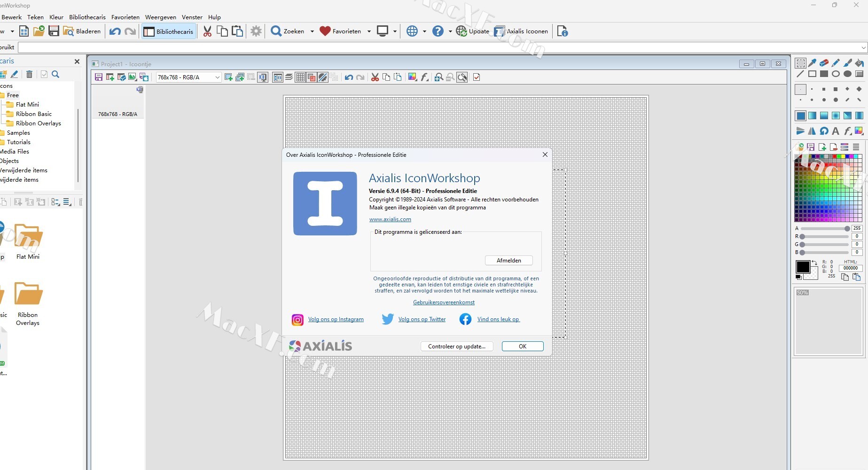Select the rectangular selection tool
The height and width of the screenshot is (470, 868).
coord(801,63)
